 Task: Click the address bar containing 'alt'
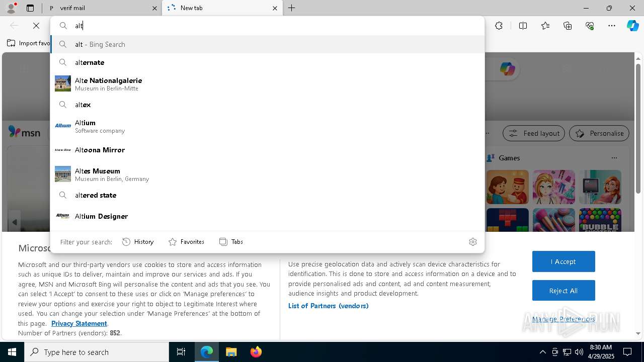point(268,26)
